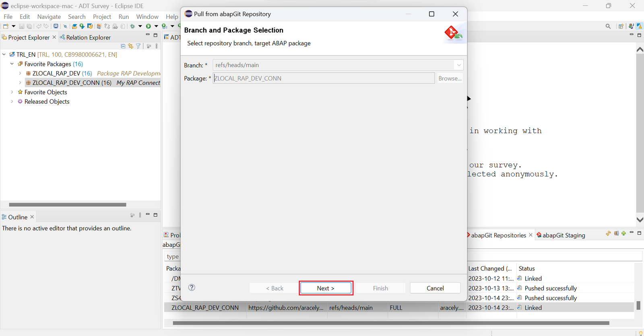Expand the Favorite Objects node
Screen dimensions: 644x336
[12, 92]
